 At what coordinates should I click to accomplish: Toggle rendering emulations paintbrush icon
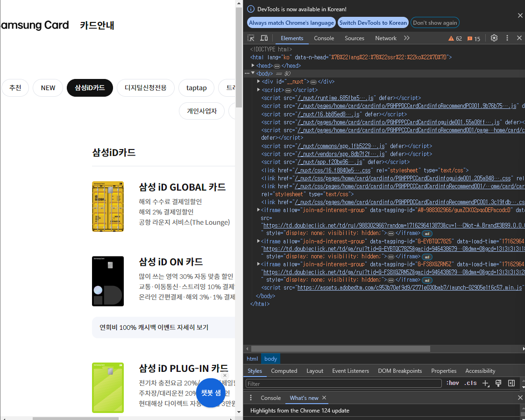(x=498, y=383)
